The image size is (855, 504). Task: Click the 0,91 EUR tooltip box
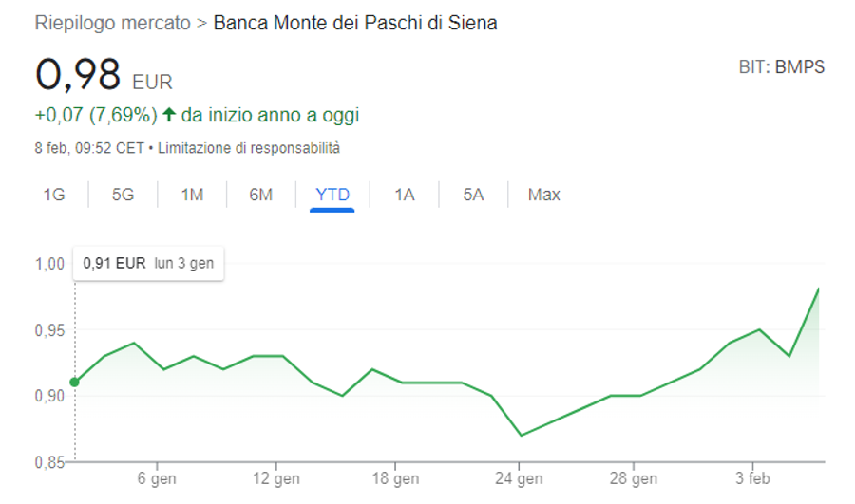(x=148, y=264)
